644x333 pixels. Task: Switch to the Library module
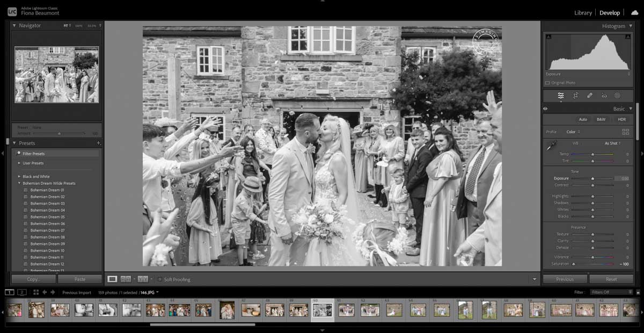tap(583, 13)
